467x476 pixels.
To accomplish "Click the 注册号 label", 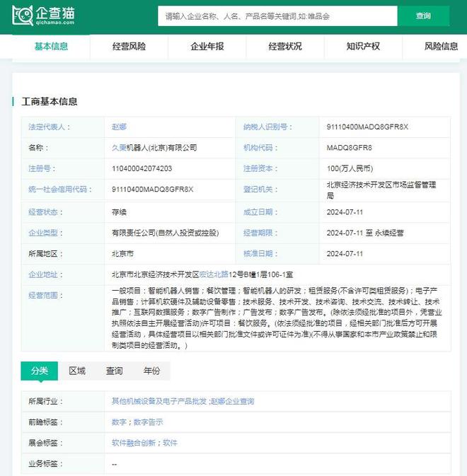I will click(x=42, y=168).
